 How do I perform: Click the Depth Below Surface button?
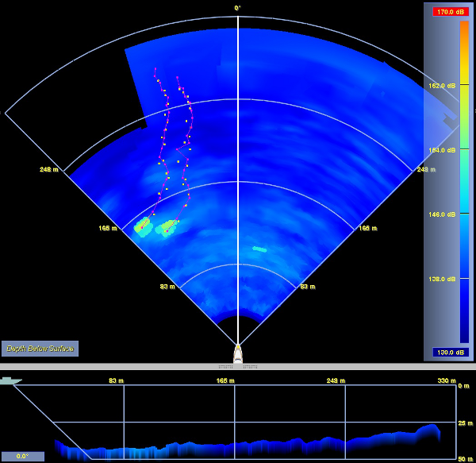pyautogui.click(x=40, y=348)
